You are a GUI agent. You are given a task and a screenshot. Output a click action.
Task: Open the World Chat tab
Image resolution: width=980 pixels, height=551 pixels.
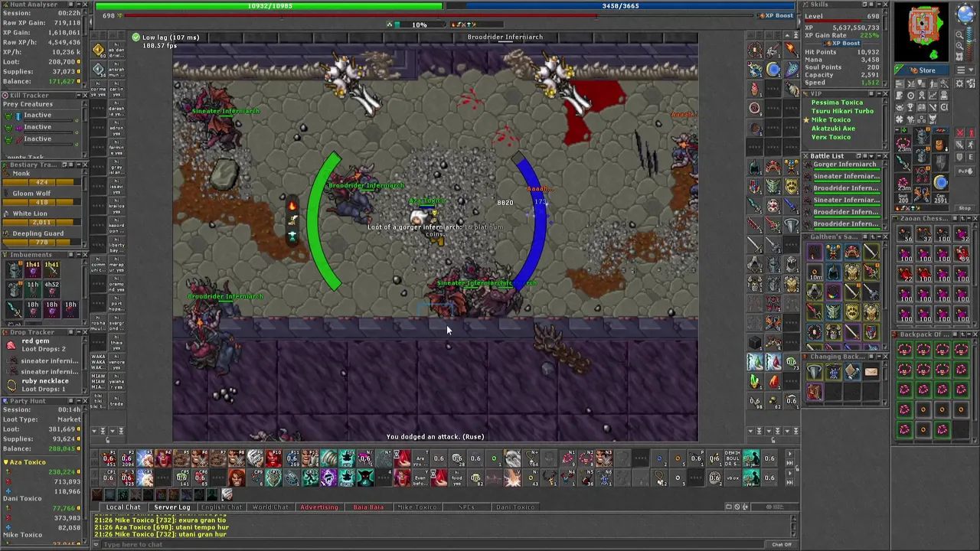tap(270, 507)
